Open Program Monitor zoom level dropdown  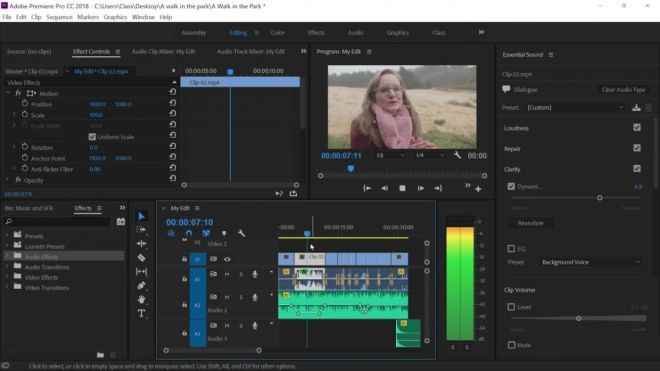(x=390, y=155)
